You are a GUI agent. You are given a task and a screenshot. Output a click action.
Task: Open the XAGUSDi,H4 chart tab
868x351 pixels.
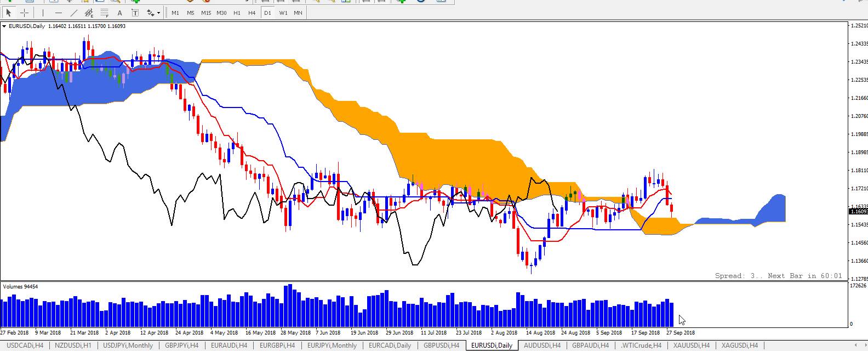pos(739,346)
